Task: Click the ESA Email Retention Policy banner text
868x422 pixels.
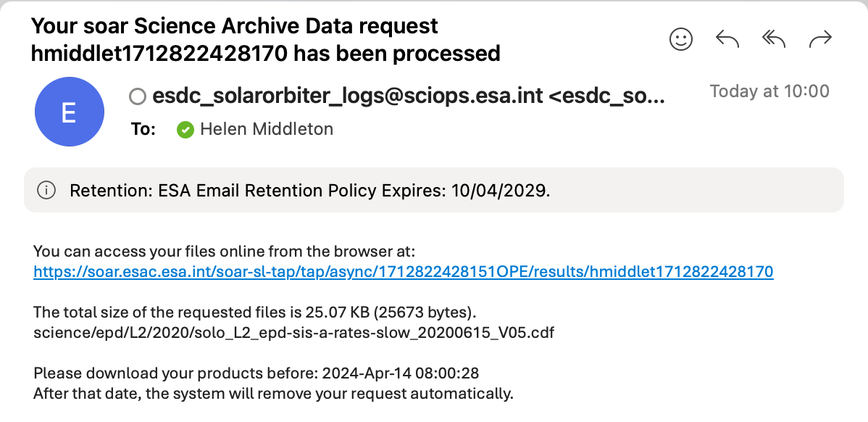Action: 310,191
